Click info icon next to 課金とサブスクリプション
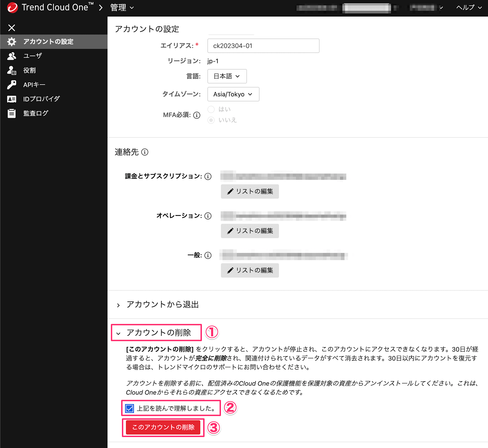The image size is (488, 448). pos(208,176)
